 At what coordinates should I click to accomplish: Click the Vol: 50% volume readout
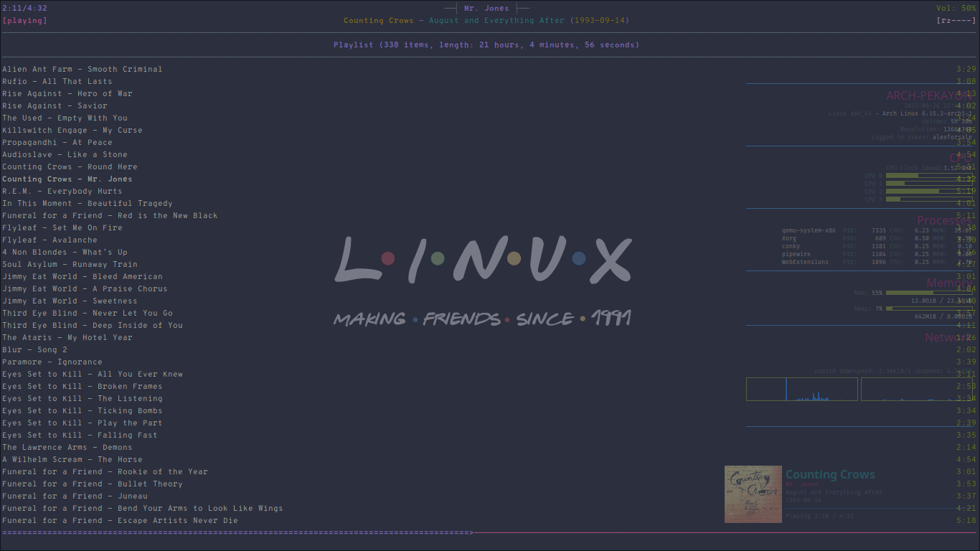pos(956,9)
